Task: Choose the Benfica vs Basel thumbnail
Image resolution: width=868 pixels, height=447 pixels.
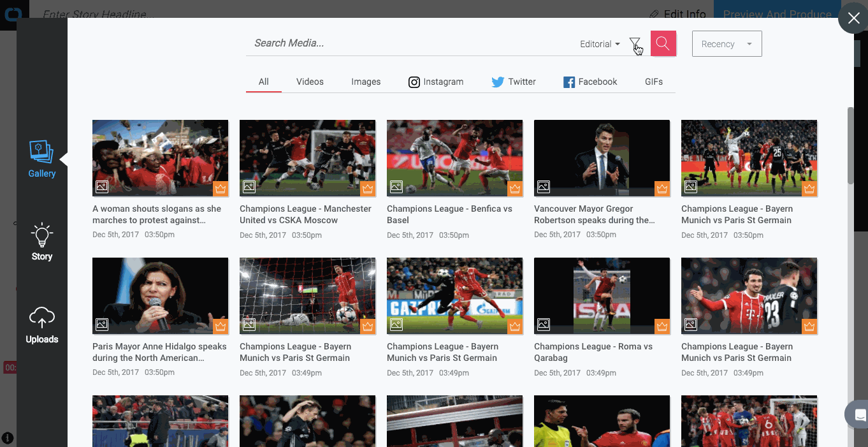Action: (x=454, y=158)
